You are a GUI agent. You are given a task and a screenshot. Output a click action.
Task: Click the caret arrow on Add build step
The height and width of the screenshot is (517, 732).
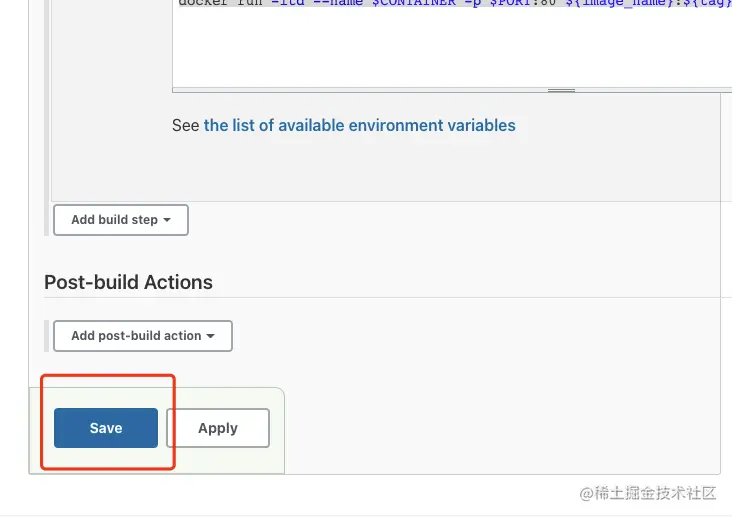[x=167, y=220]
